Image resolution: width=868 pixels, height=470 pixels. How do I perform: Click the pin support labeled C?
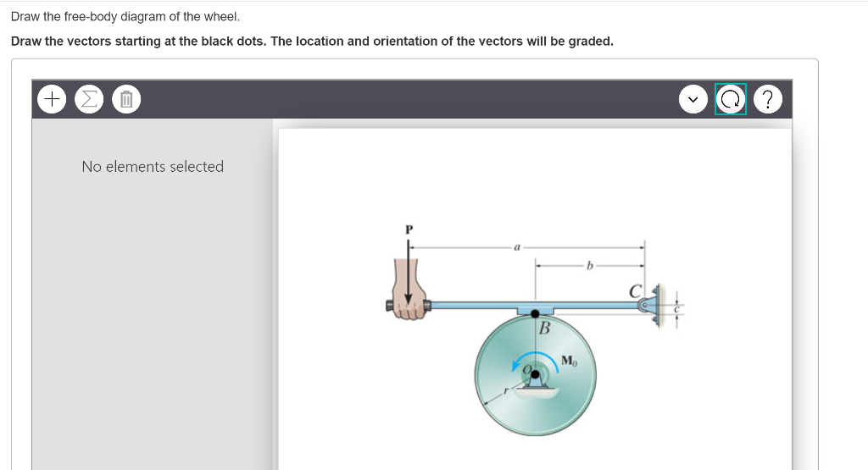point(650,305)
